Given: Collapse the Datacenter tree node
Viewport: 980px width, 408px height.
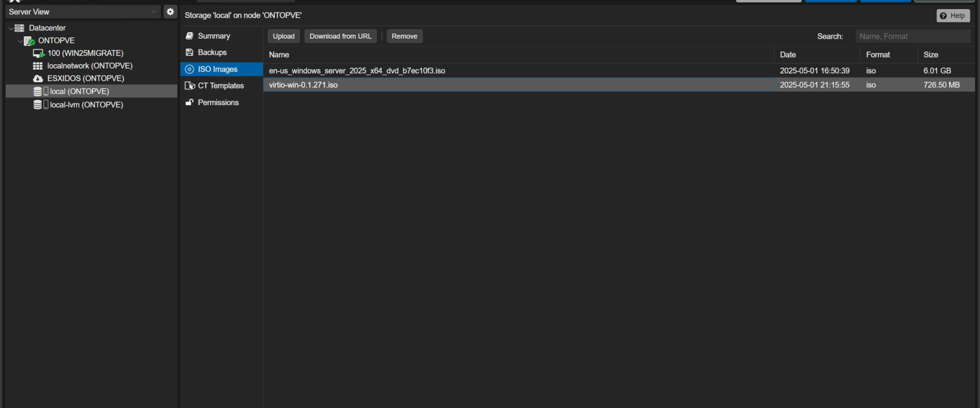Looking at the screenshot, I should tap(11, 28).
